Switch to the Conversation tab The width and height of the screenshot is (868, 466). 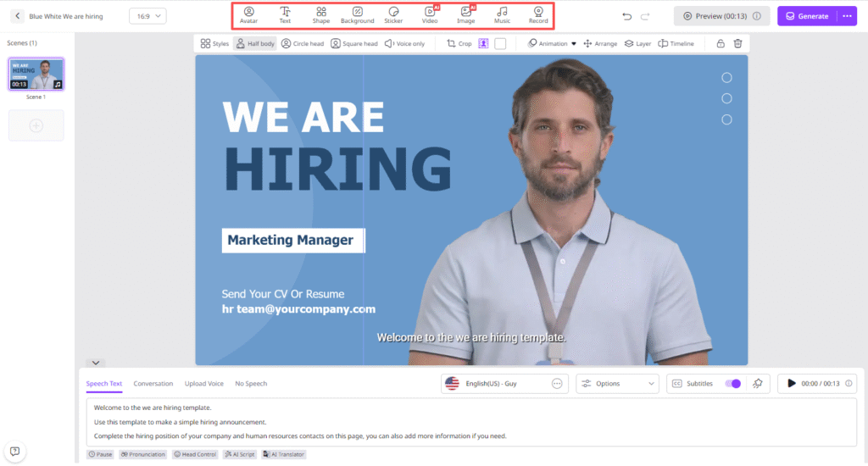click(x=153, y=384)
